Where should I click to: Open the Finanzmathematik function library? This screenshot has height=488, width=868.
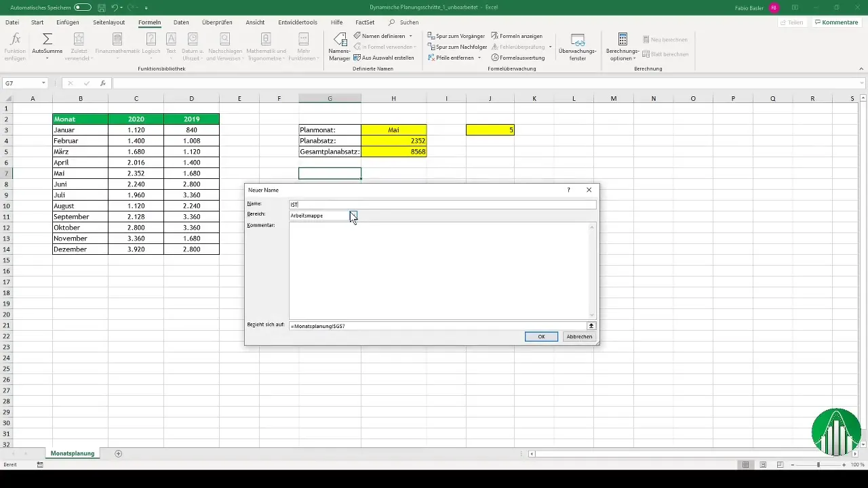pyautogui.click(x=117, y=47)
